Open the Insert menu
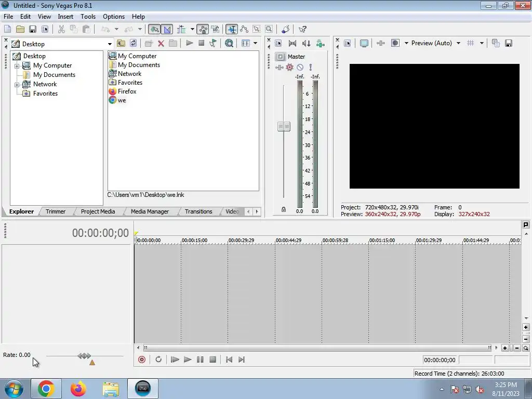 tap(65, 16)
